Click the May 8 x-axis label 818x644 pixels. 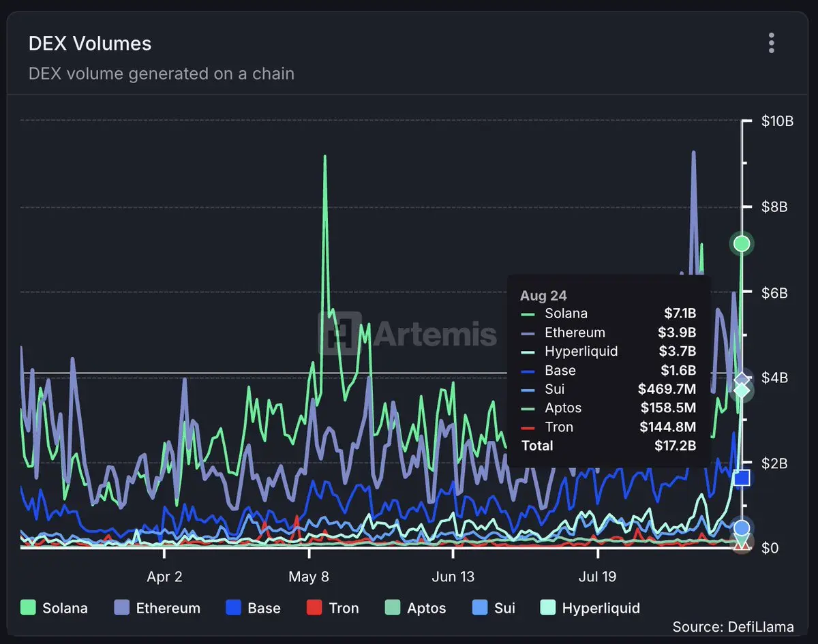309,577
